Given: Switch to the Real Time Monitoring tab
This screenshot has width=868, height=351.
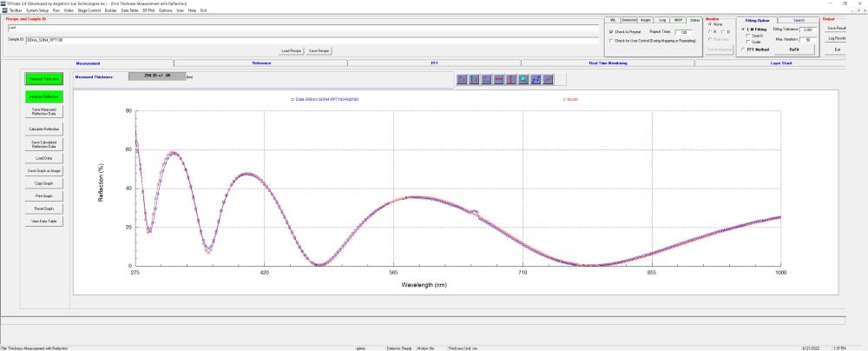Looking at the screenshot, I should [x=608, y=63].
